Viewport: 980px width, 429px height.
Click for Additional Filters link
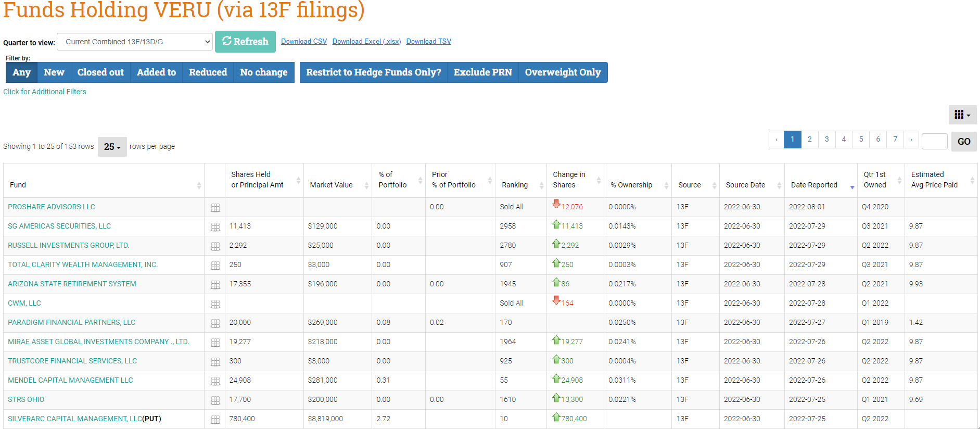(45, 92)
